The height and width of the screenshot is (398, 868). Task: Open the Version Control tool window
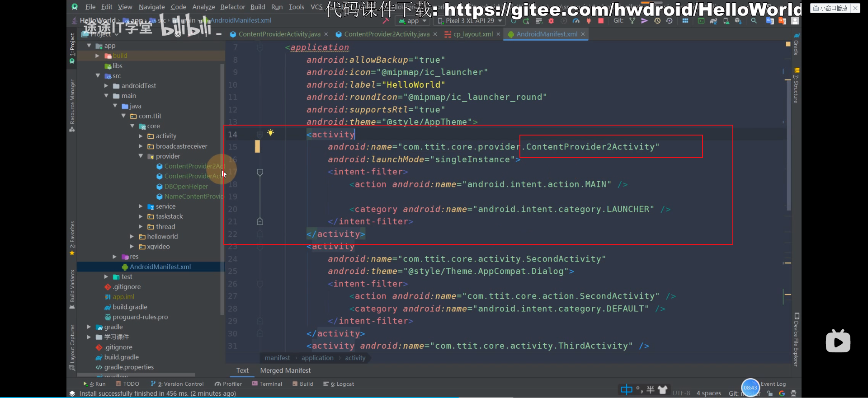tap(177, 384)
